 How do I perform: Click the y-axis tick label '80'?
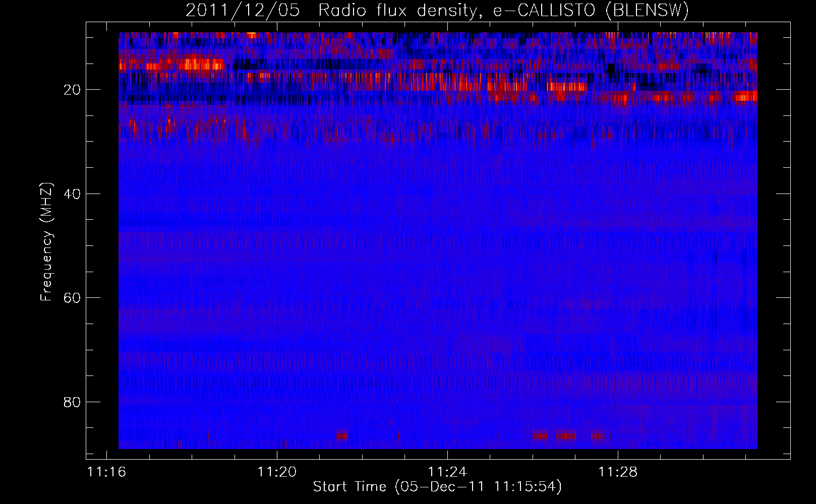72,402
